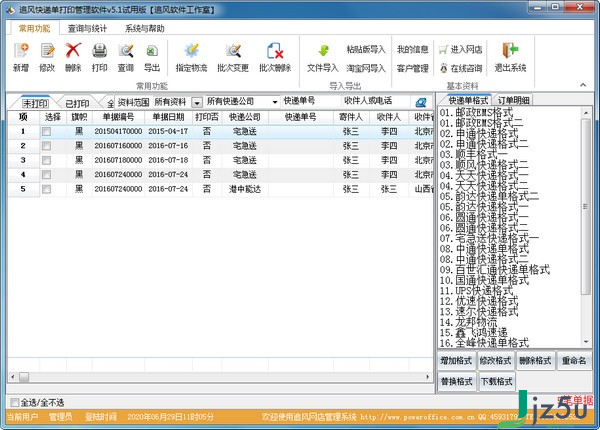
Task: Select the 订单明细 tab
Action: pos(514,101)
